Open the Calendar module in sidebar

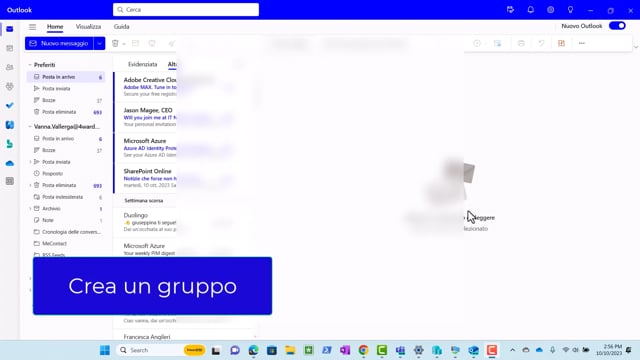pos(10,48)
